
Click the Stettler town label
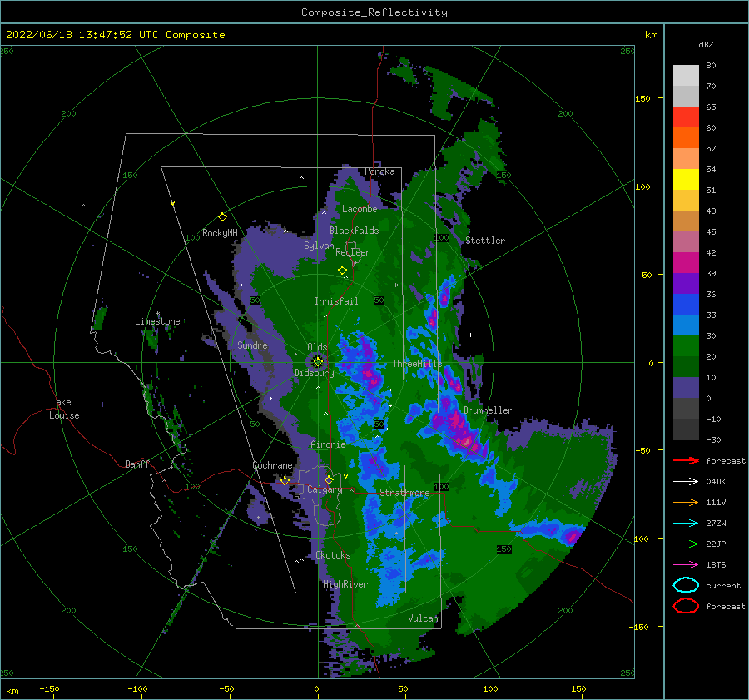[x=485, y=241]
